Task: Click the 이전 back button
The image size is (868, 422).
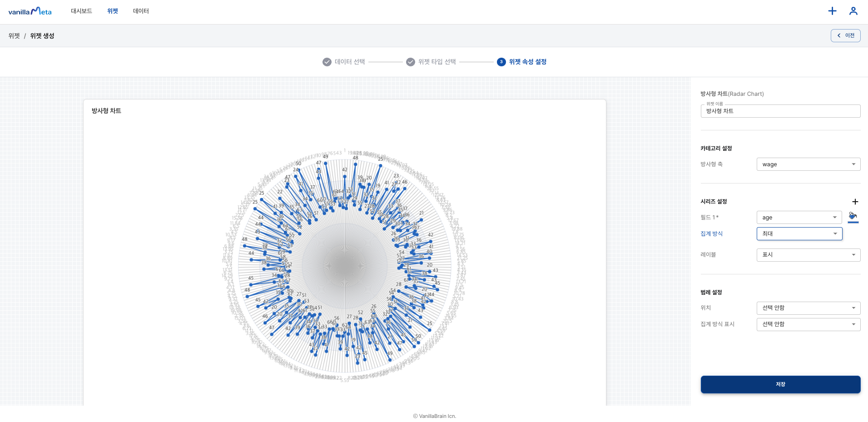Action: point(845,35)
